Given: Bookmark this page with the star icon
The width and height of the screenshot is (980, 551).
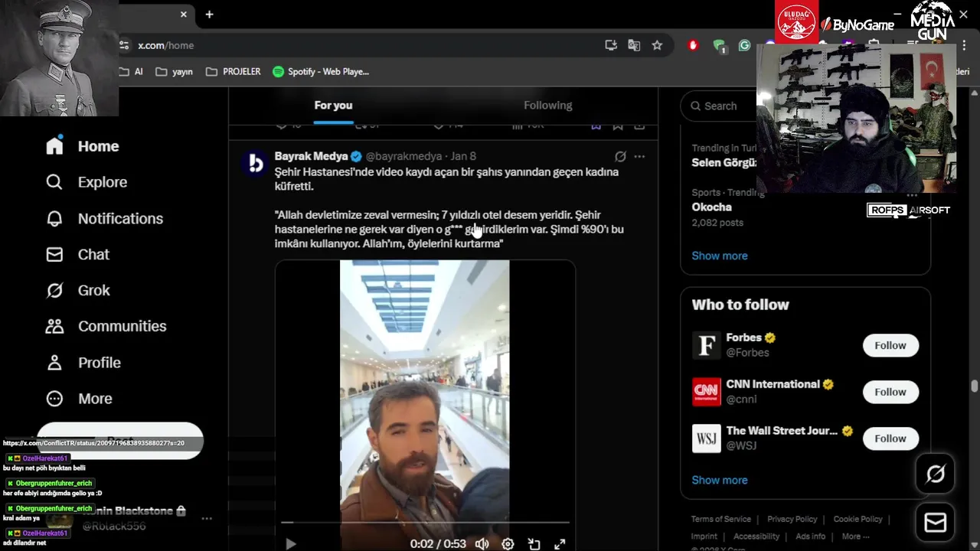Looking at the screenshot, I should coord(657,45).
